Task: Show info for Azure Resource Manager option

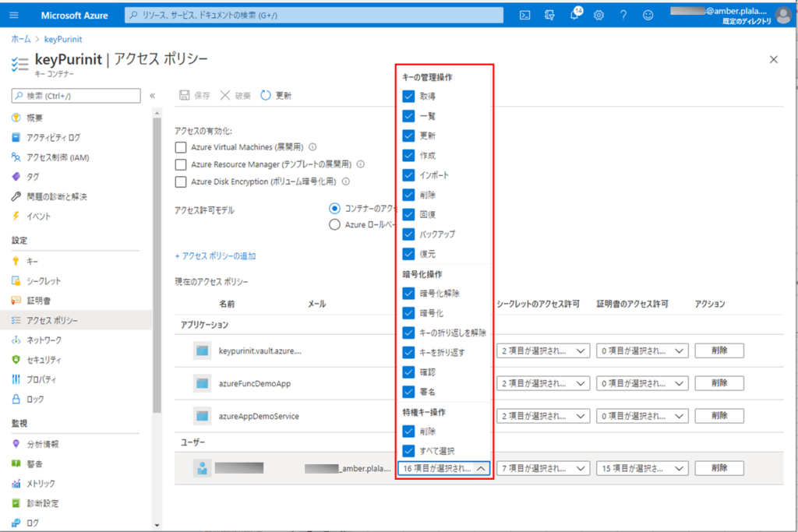Action: point(360,164)
